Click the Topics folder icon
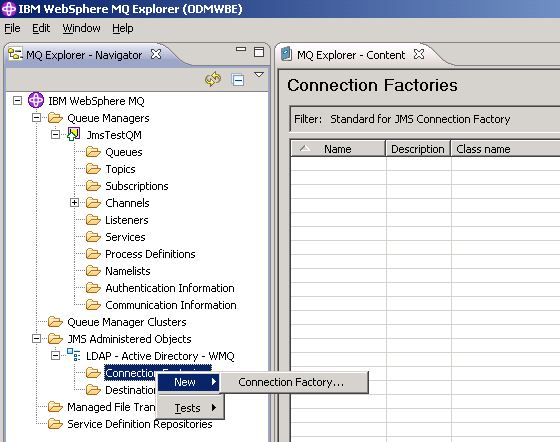This screenshot has height=442, width=560. [93, 169]
